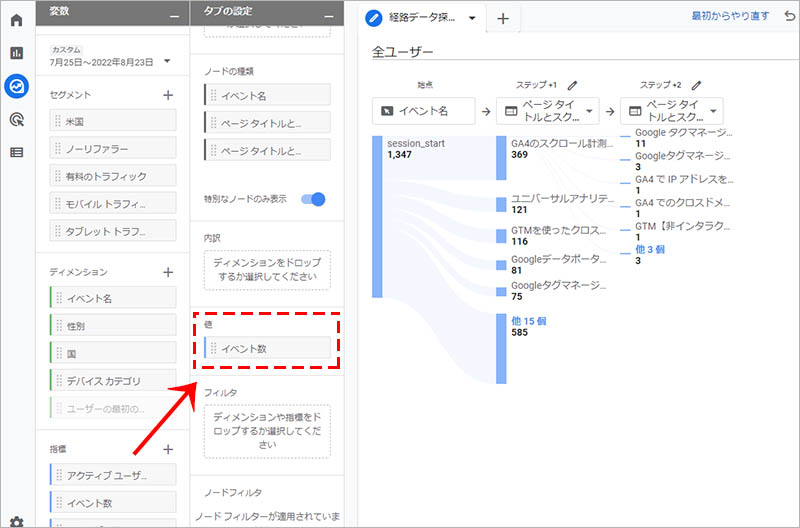The width and height of the screenshot is (800, 528).
Task: Open the Configure table icon in sidebar
Action: click(16, 152)
